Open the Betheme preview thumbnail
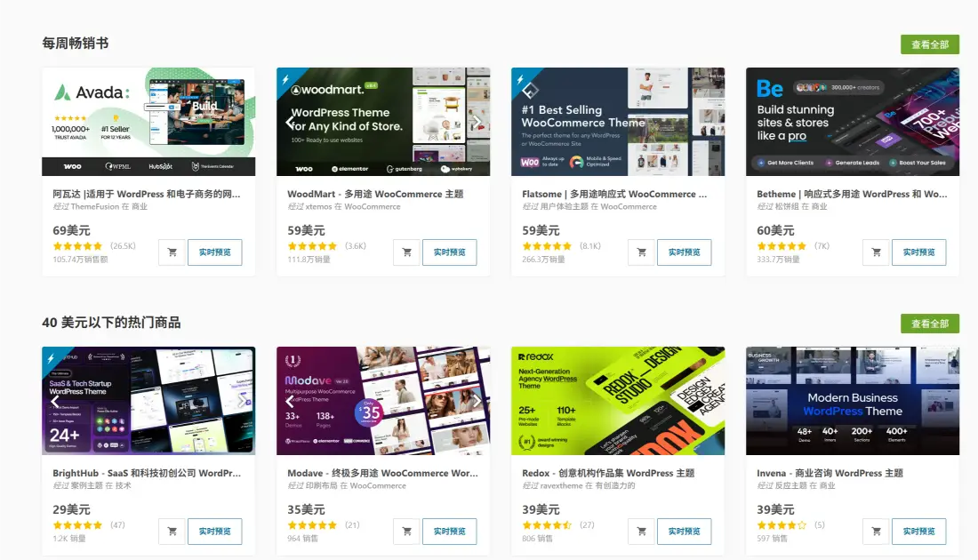The width and height of the screenshot is (978, 560). [853, 122]
